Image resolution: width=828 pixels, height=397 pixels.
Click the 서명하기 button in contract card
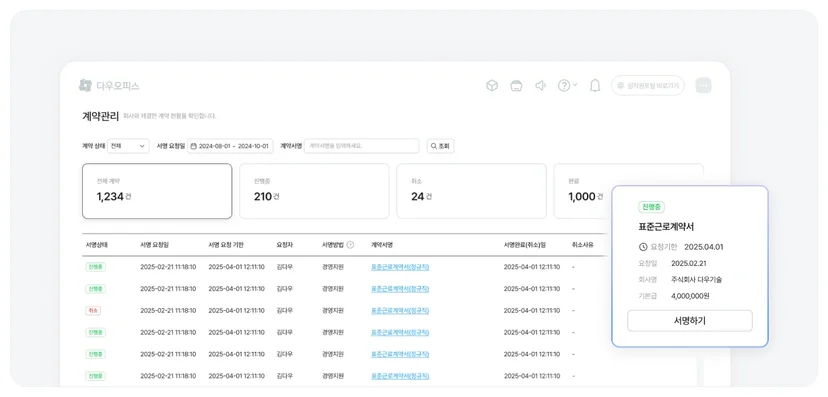[690, 320]
